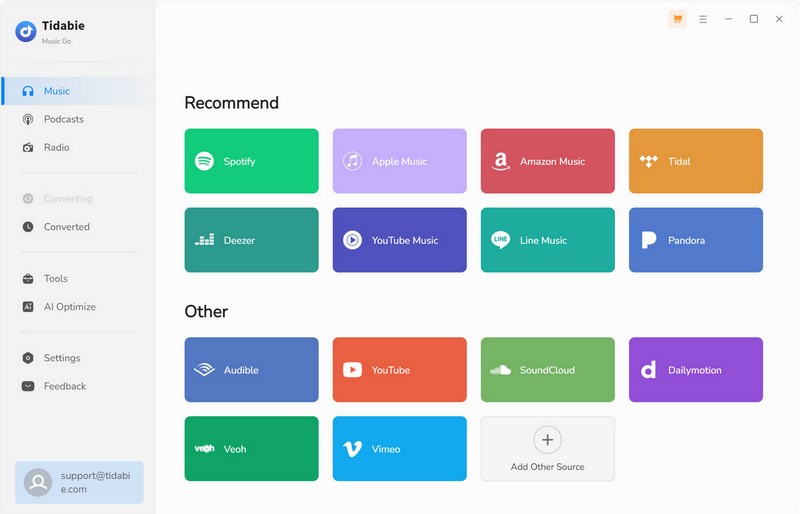Viewport: 800px width, 514px height.
Task: Click the Deezer equalizer icon
Action: click(204, 240)
